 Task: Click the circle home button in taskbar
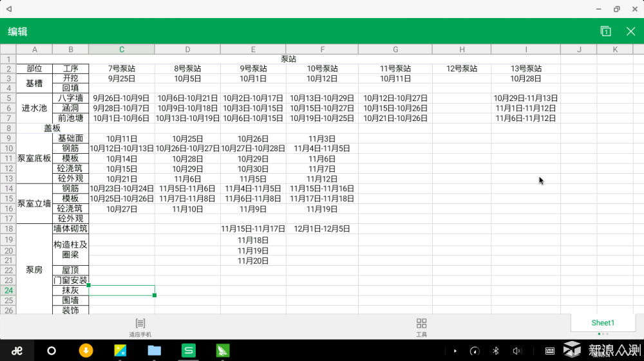pos(52,351)
